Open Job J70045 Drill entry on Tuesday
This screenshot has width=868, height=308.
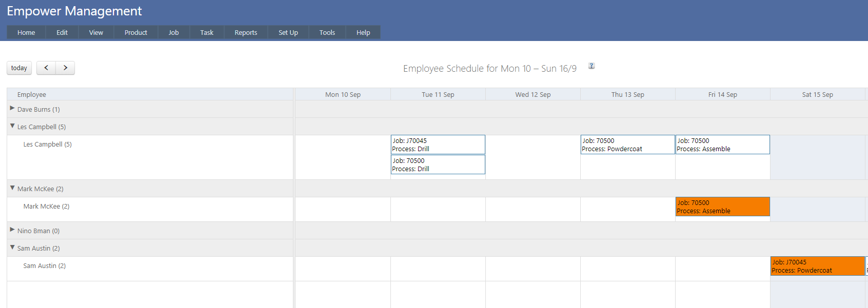point(438,145)
